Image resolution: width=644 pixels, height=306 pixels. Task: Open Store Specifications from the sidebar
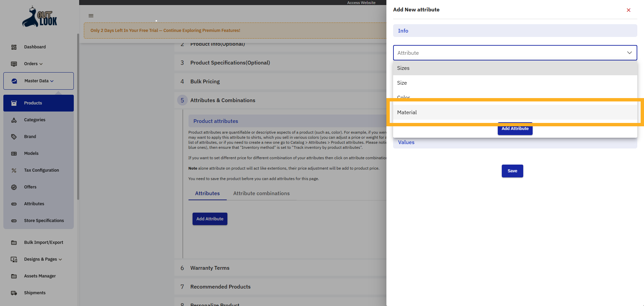click(14, 221)
